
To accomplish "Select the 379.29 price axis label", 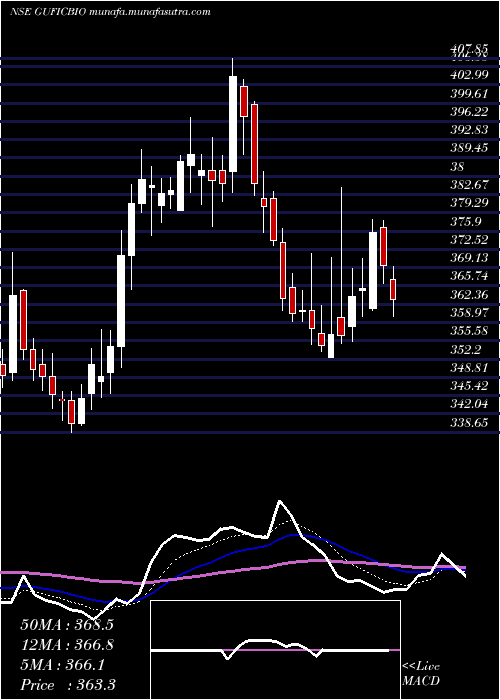I will coord(470,203).
